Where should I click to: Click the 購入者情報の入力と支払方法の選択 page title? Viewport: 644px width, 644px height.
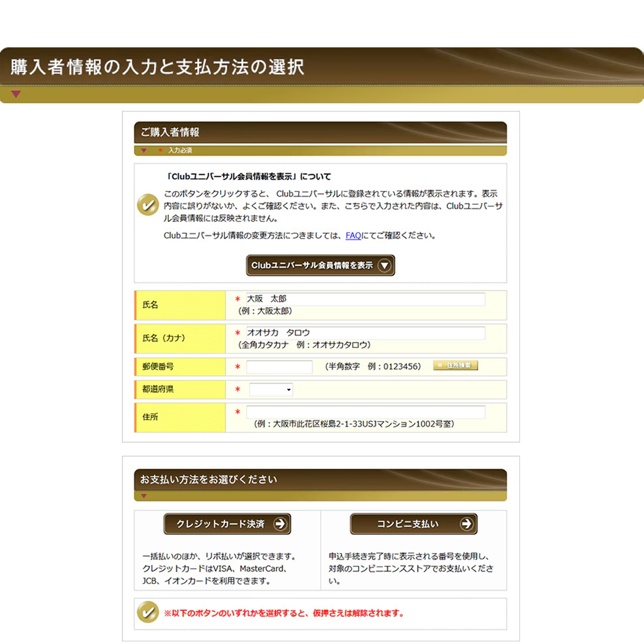(157, 67)
